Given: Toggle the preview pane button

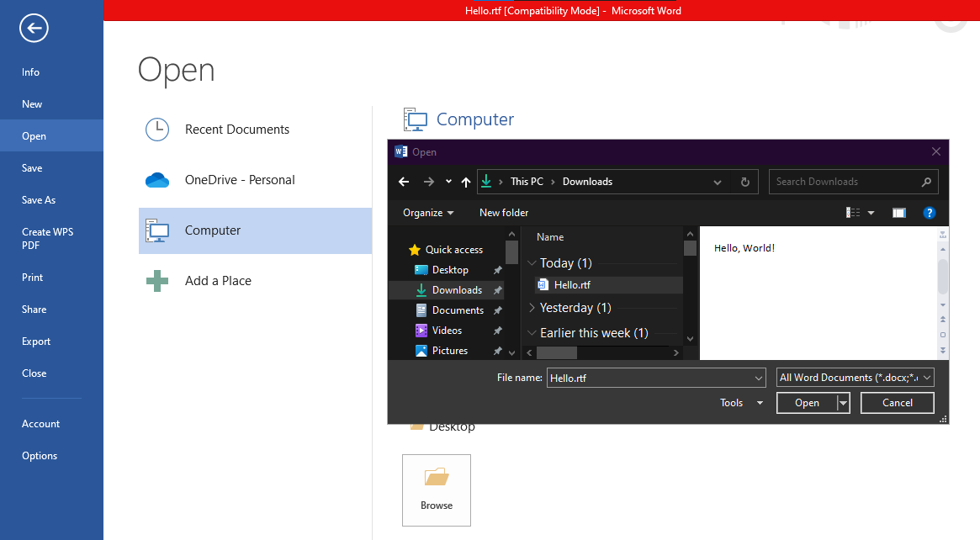Looking at the screenshot, I should pyautogui.click(x=898, y=213).
